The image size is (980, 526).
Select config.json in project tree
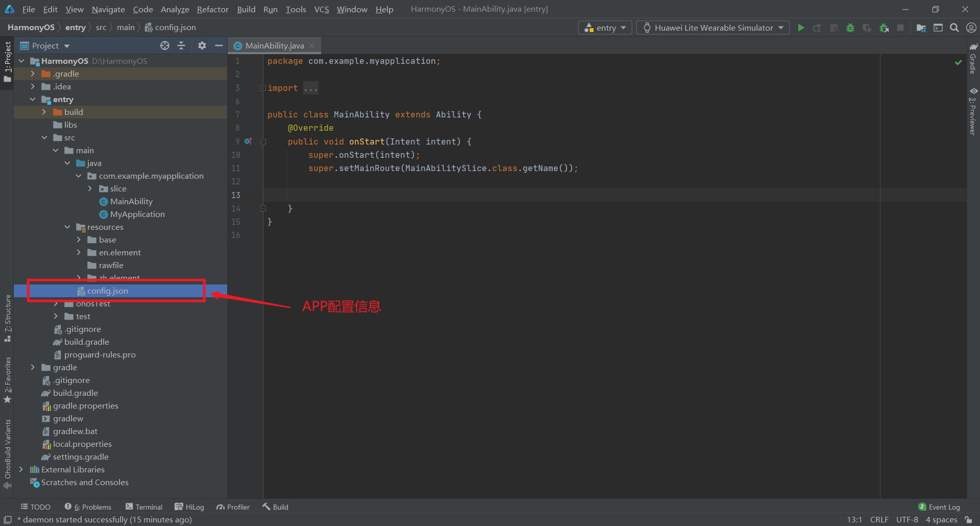click(120, 291)
